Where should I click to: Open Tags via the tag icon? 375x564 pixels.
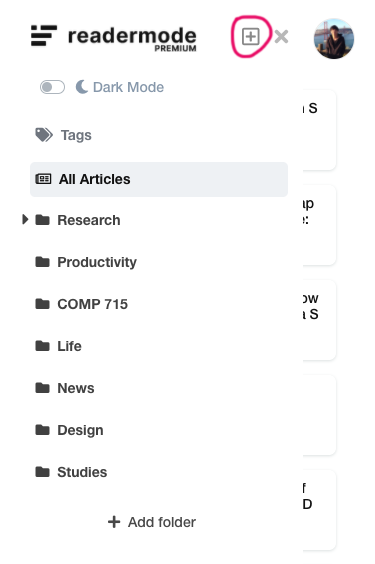(x=44, y=135)
